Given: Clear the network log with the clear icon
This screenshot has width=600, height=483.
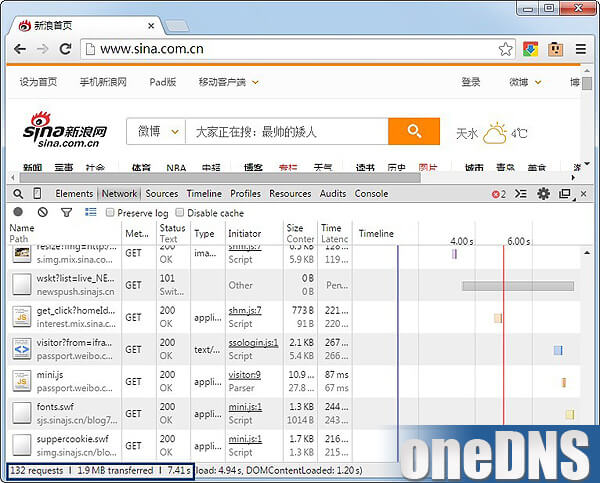Looking at the screenshot, I should pos(42,212).
